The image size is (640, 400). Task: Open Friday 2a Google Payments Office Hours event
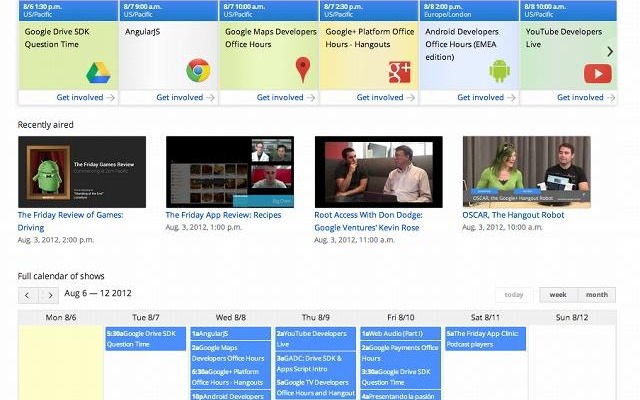pyautogui.click(x=400, y=353)
